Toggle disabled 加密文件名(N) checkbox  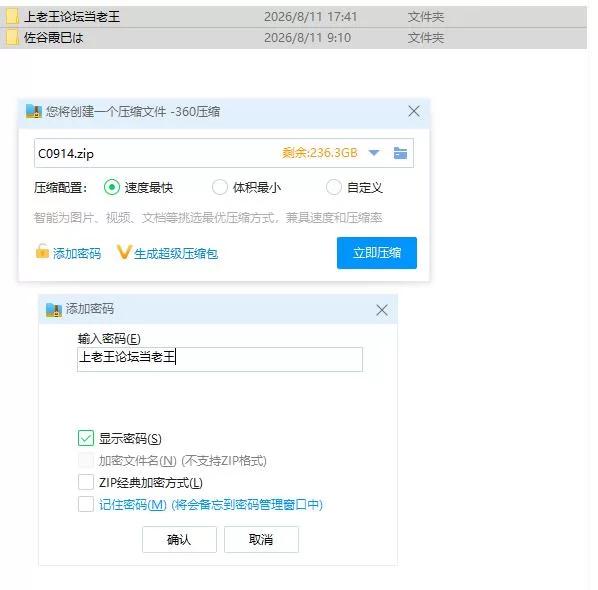tap(86, 460)
